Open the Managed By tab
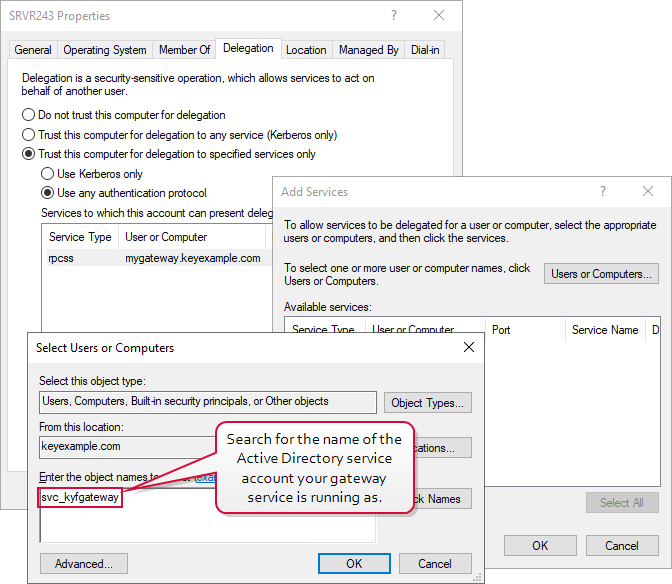Screen dimensions: 672x584 368,50
